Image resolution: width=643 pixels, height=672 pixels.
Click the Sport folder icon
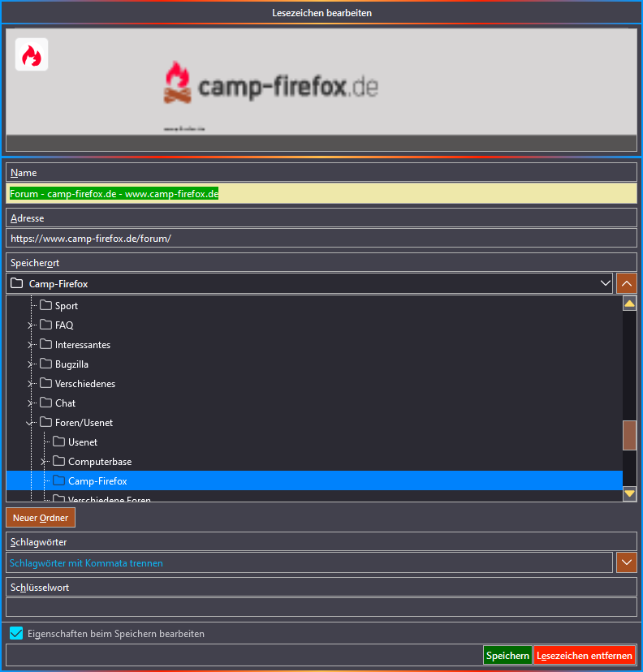click(x=45, y=305)
